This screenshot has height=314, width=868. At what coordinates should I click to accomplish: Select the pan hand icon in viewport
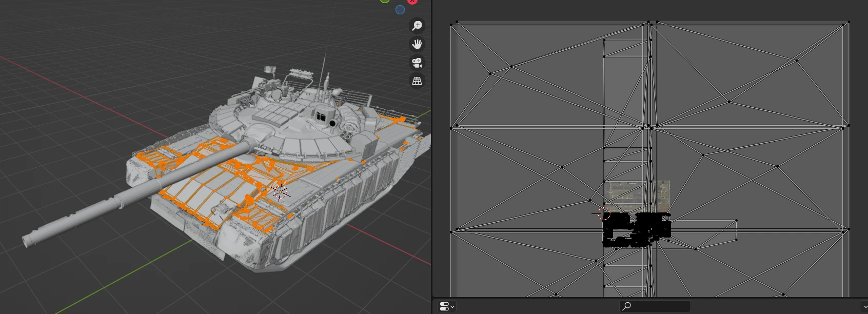point(417,44)
